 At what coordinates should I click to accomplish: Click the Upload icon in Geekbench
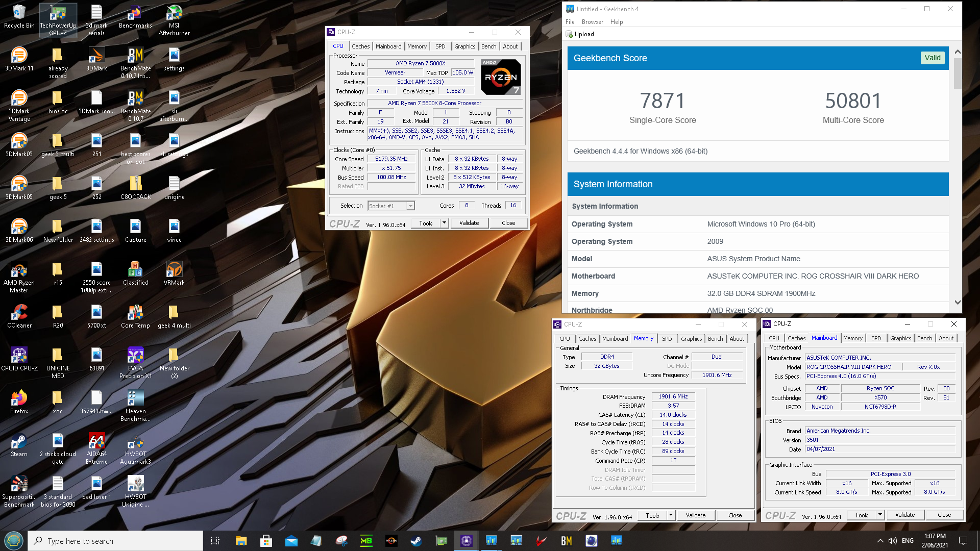pyautogui.click(x=570, y=34)
